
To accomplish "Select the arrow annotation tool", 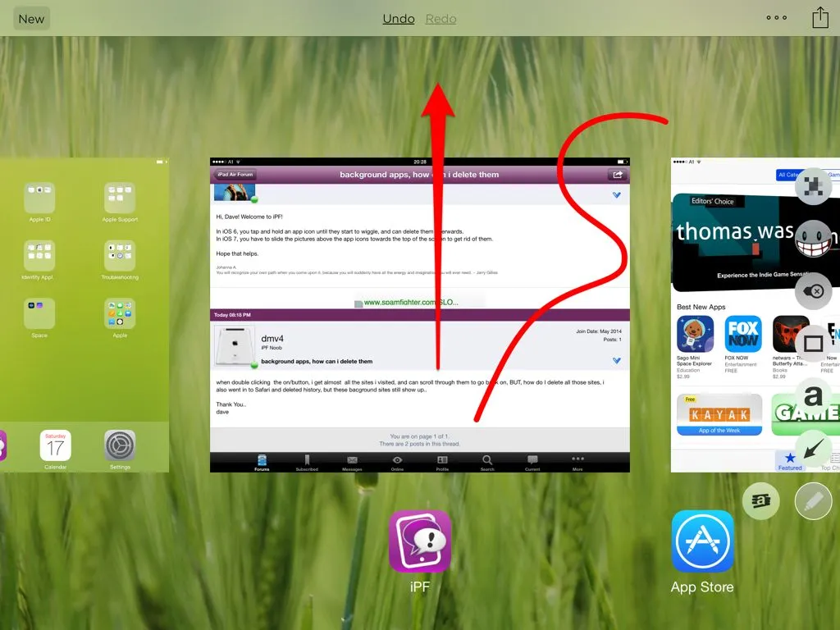I will pyautogui.click(x=813, y=449).
